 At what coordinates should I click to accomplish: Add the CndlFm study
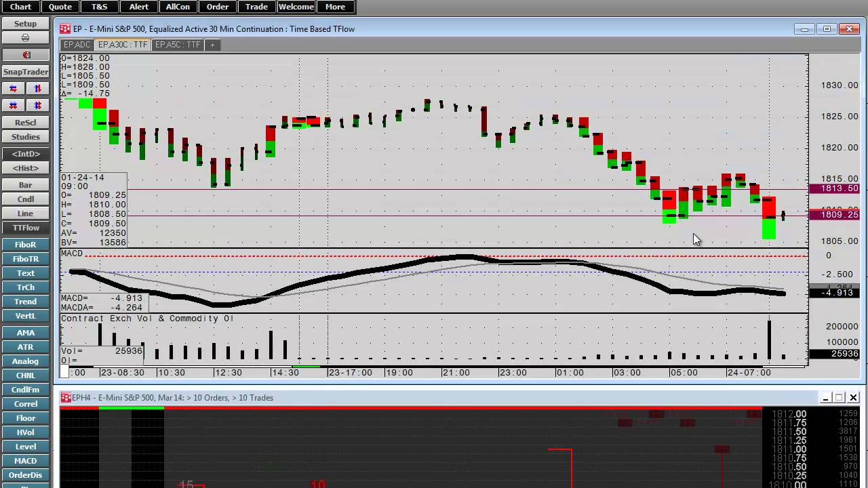(26, 390)
